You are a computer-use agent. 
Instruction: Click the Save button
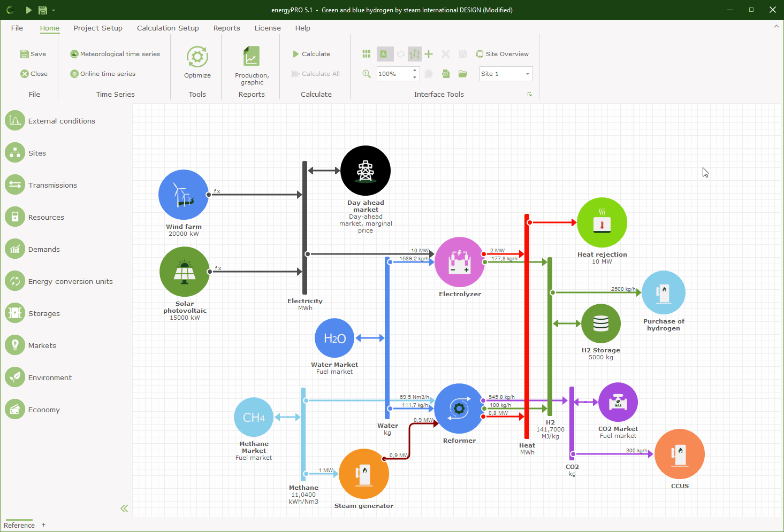[33, 54]
